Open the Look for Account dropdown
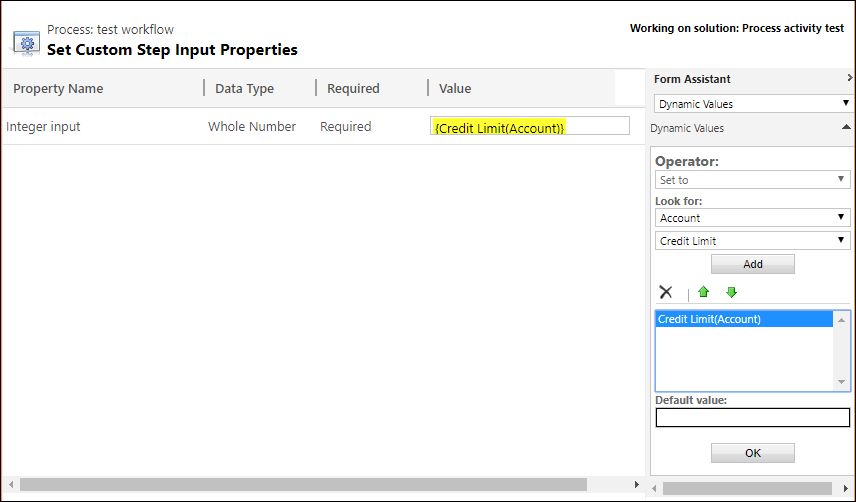 (x=752, y=218)
